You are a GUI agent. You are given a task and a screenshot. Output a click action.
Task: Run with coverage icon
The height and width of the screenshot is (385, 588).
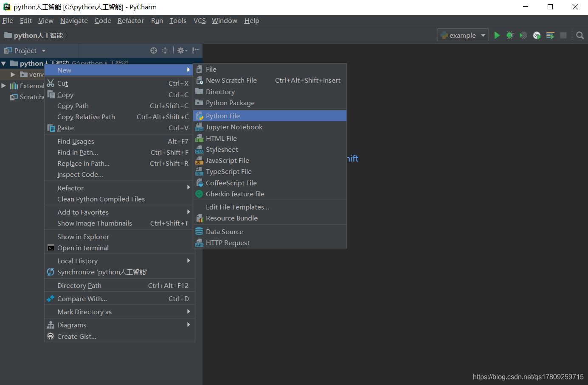coord(523,35)
